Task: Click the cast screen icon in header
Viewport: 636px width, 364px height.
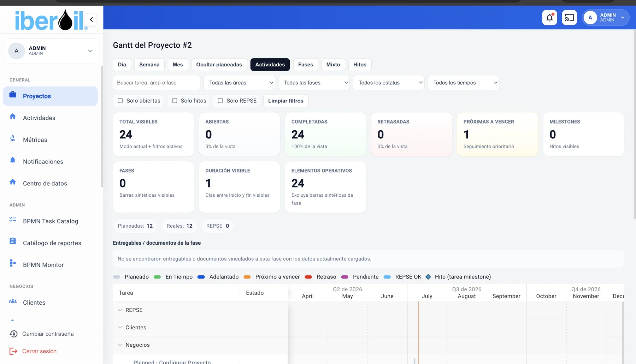Action: click(569, 18)
